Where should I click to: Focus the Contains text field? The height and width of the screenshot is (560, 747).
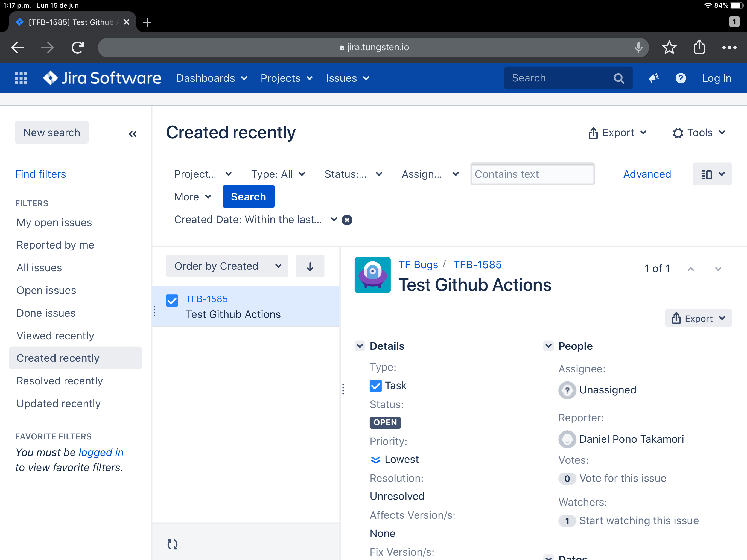coord(532,174)
